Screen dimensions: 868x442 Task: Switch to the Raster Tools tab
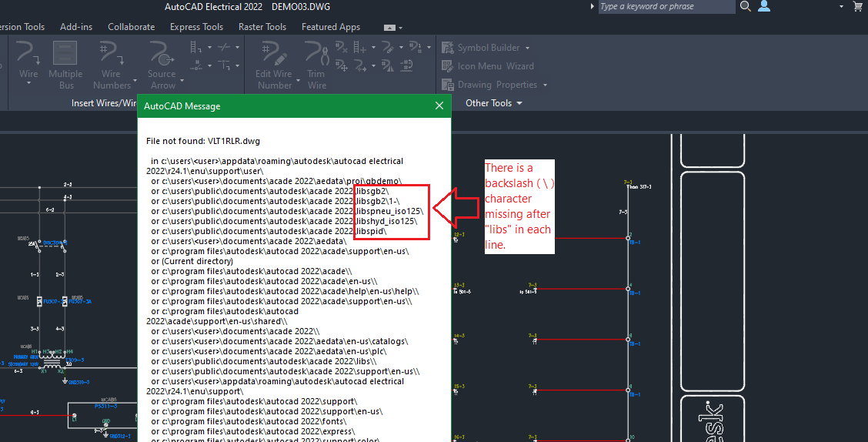click(x=262, y=27)
